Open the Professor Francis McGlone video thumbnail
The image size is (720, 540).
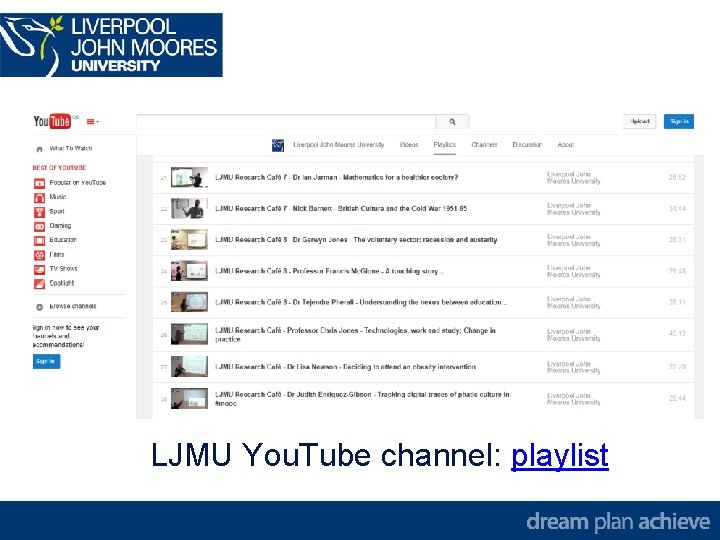189,271
